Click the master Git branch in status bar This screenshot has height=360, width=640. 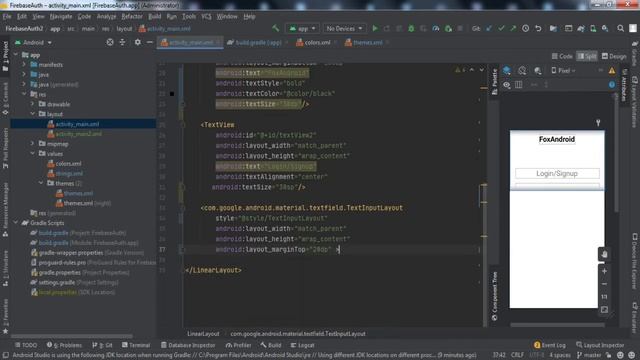tap(589, 355)
